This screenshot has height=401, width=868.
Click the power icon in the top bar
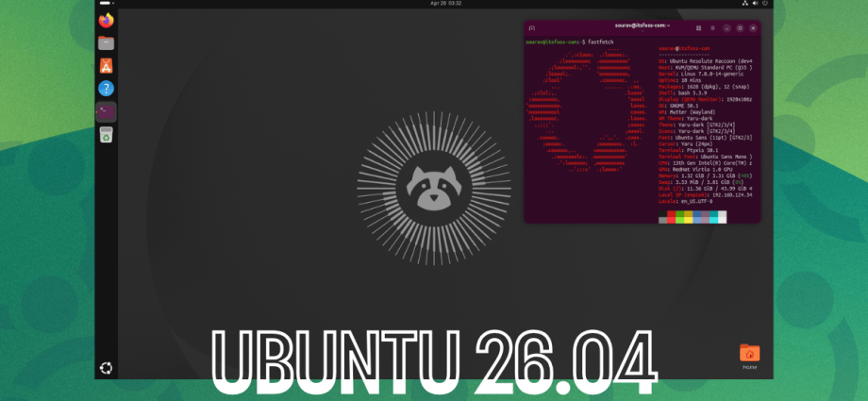tap(764, 4)
